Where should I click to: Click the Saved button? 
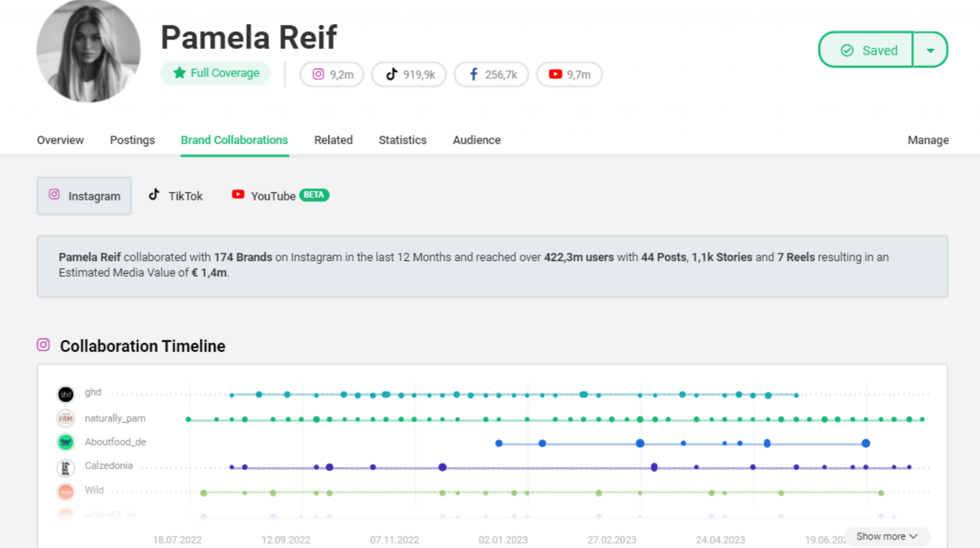coord(866,50)
